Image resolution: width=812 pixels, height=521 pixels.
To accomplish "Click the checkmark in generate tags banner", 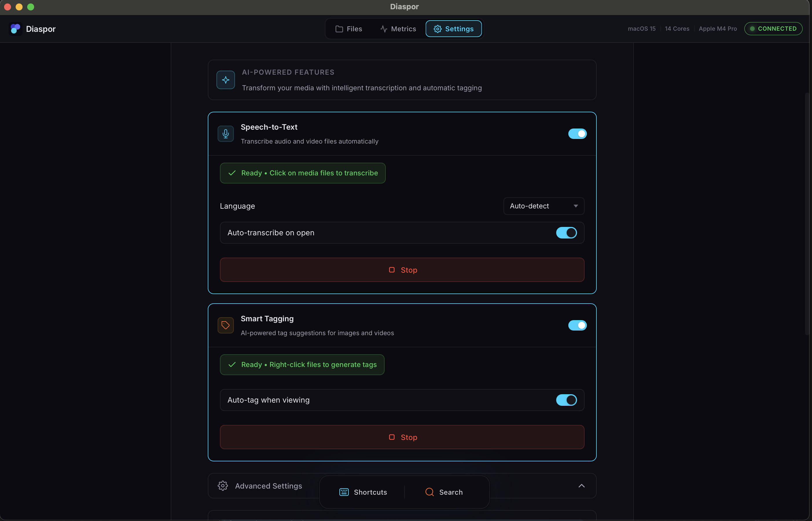I will pyautogui.click(x=232, y=365).
